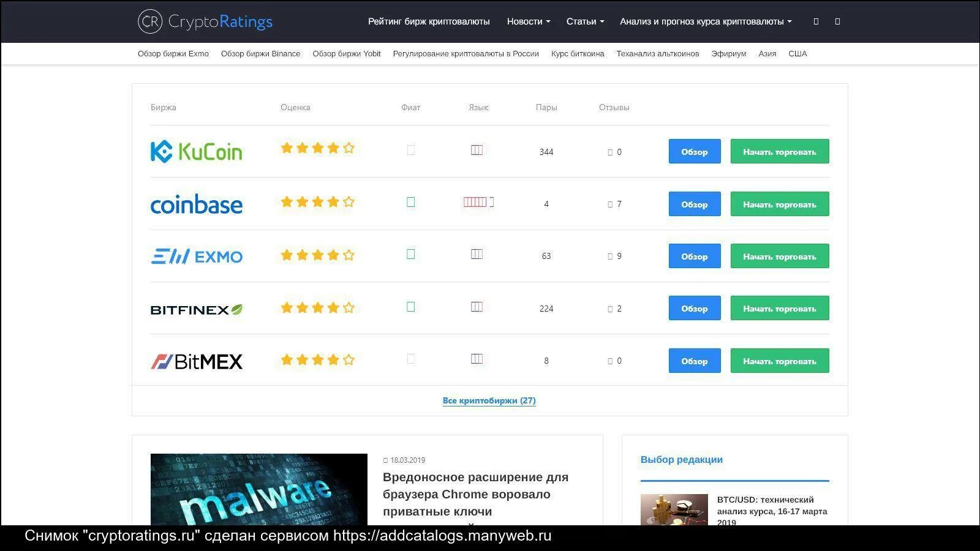The height and width of the screenshot is (551, 980).
Task: Open BTC/USD технический анализ курса article
Action: point(772,511)
